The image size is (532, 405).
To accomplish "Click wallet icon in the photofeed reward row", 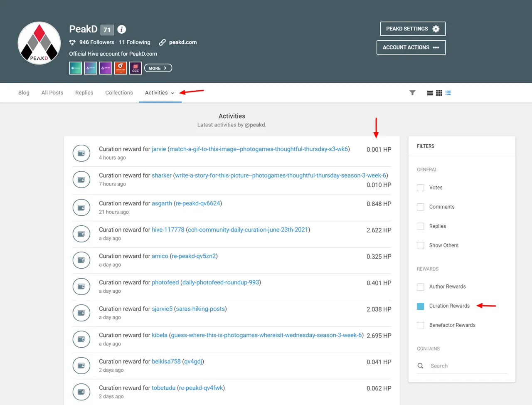I will 81,286.
